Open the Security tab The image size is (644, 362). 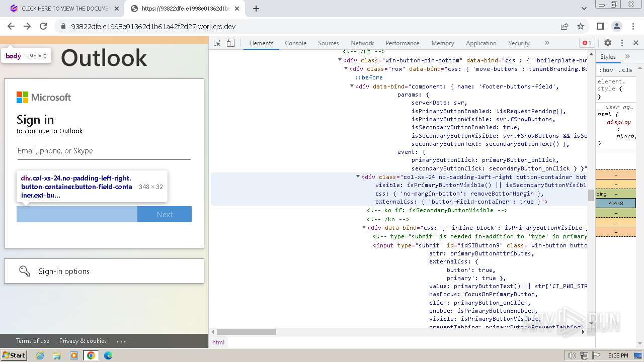pos(519,43)
